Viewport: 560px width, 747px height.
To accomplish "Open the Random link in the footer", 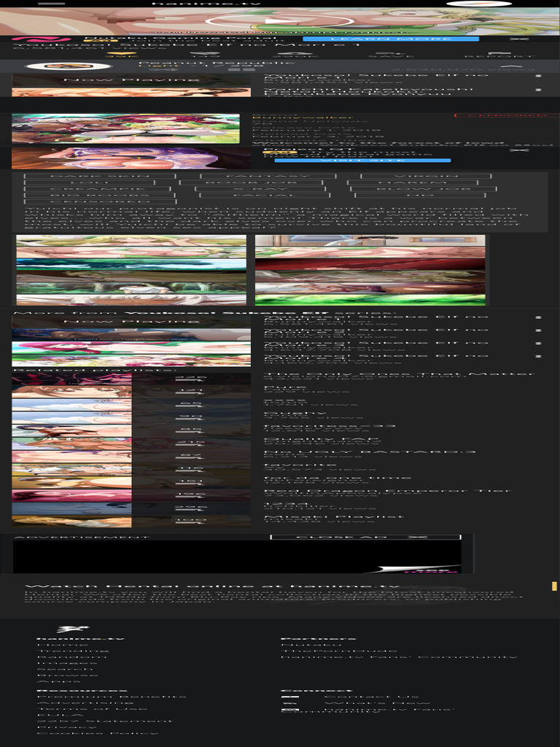I will (x=71, y=657).
